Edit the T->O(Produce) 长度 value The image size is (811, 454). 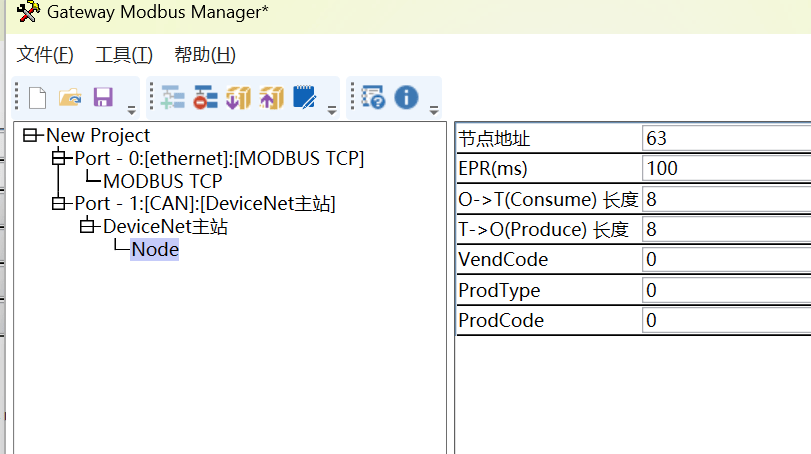[x=727, y=229]
